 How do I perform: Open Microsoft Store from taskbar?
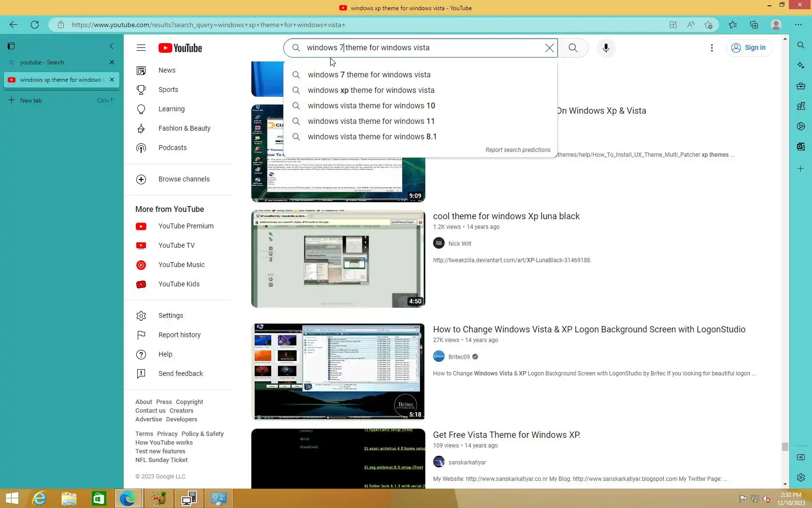point(99,498)
